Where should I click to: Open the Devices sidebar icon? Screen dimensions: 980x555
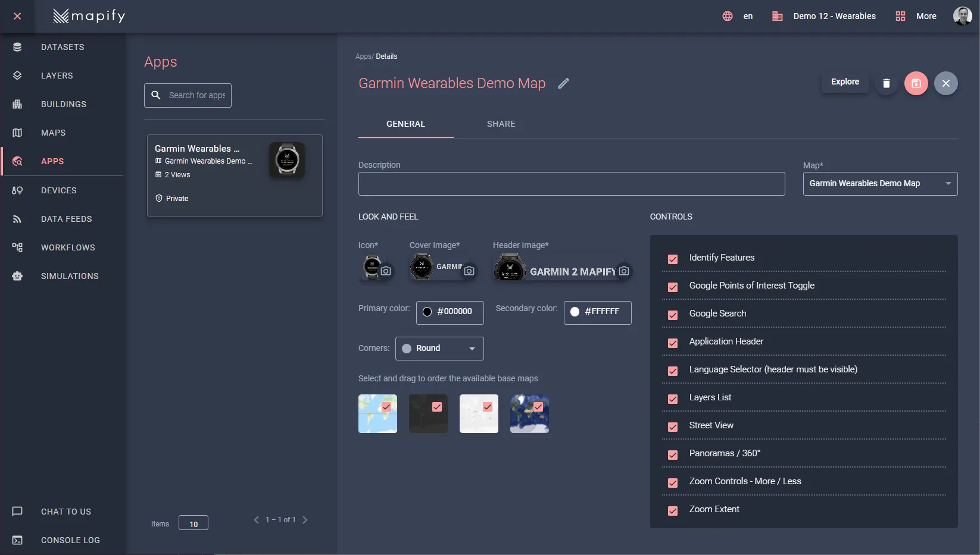[x=17, y=190]
